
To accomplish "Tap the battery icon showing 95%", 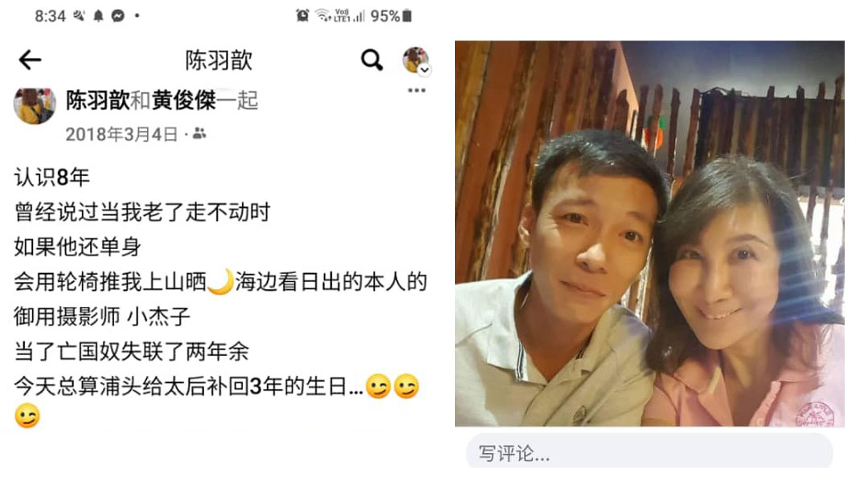I will (407, 15).
